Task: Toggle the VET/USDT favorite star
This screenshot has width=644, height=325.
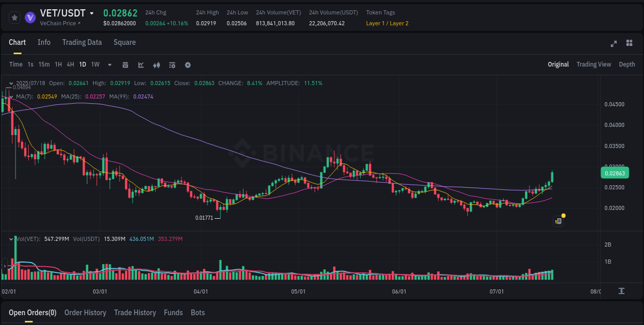Action: tap(14, 17)
